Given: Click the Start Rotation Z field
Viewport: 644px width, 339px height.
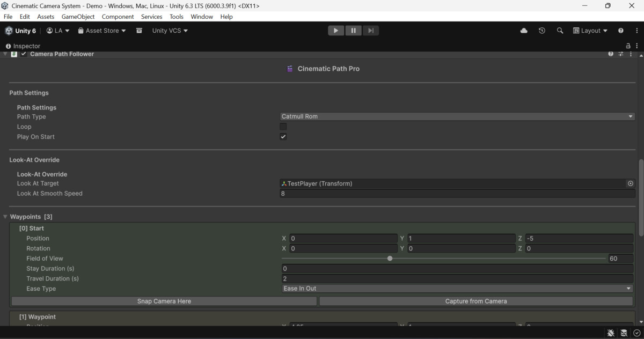Looking at the screenshot, I should tap(579, 249).
